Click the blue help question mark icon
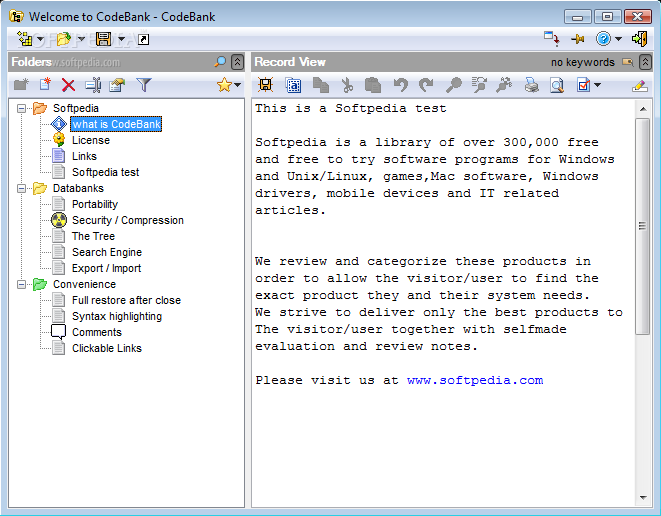The width and height of the screenshot is (661, 516). coord(603,39)
